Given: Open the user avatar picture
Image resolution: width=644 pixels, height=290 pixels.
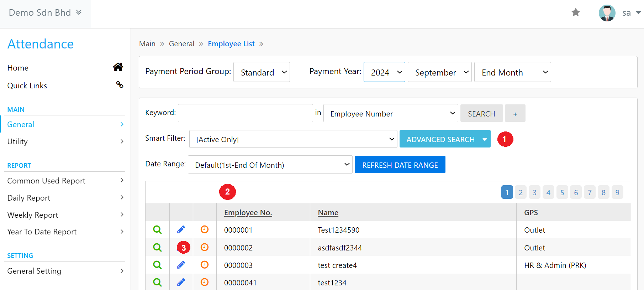Looking at the screenshot, I should [x=607, y=13].
